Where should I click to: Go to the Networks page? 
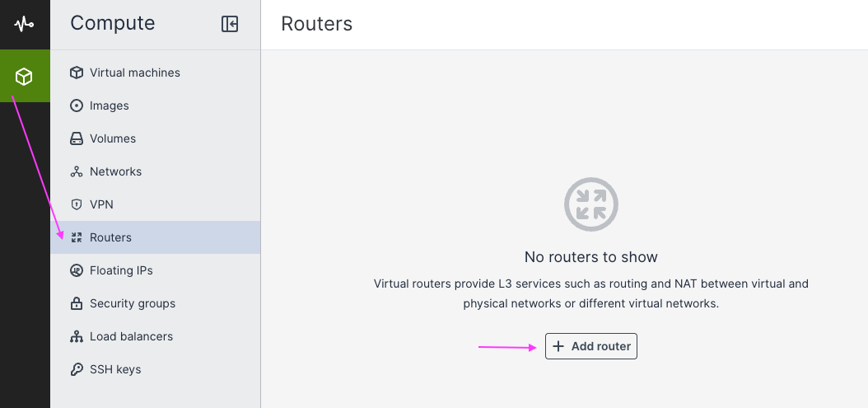pyautogui.click(x=115, y=171)
